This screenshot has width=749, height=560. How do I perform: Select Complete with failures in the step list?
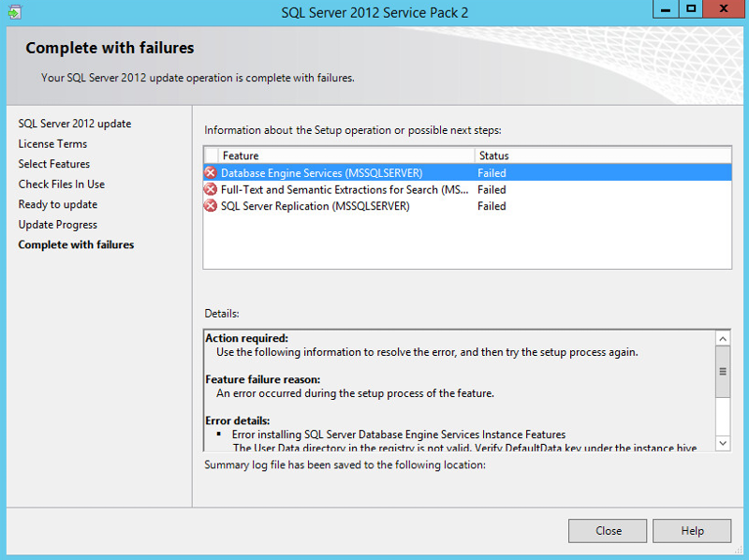point(76,244)
